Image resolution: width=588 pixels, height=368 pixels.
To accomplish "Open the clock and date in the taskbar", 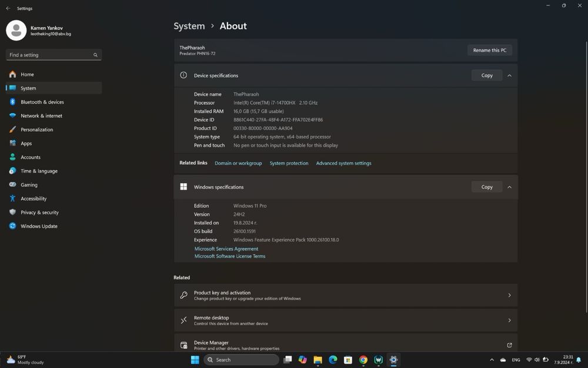I will (x=564, y=360).
